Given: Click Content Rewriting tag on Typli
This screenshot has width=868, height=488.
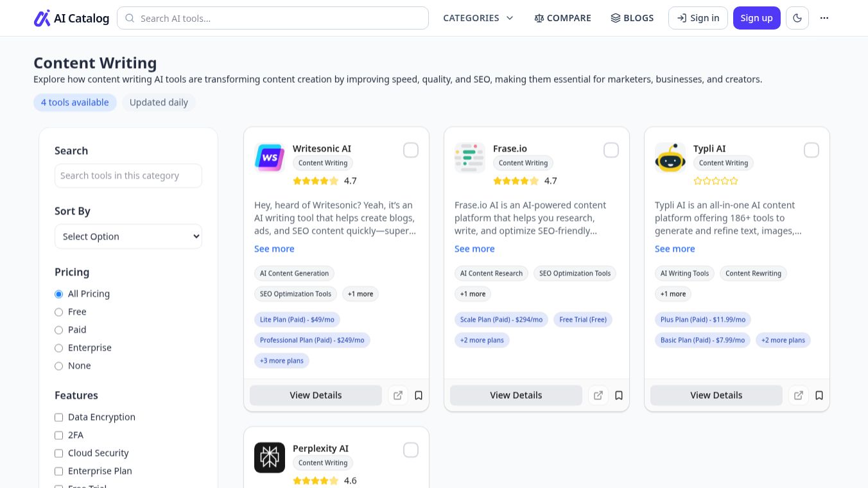Looking at the screenshot, I should pyautogui.click(x=753, y=274).
